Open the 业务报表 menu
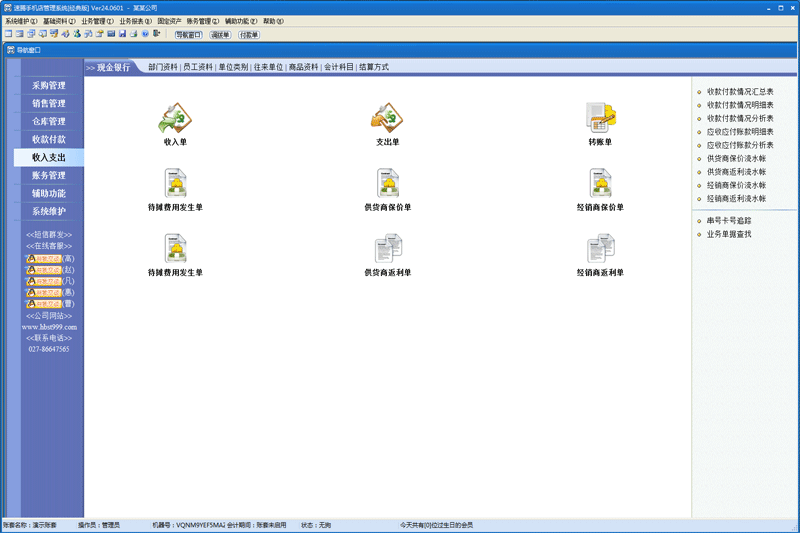The image size is (800, 533). (136, 21)
